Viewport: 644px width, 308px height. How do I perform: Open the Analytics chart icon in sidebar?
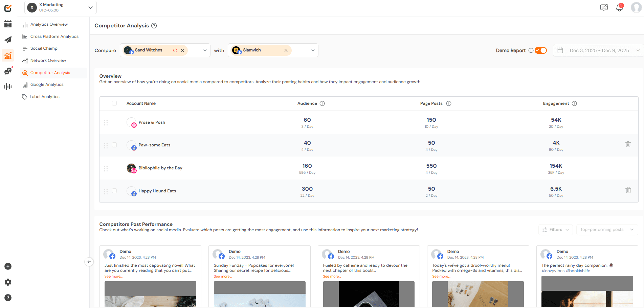coord(8,55)
